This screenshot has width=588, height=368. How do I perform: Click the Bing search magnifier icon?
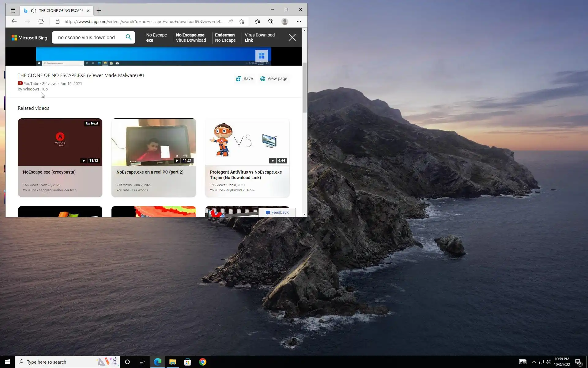tap(128, 37)
